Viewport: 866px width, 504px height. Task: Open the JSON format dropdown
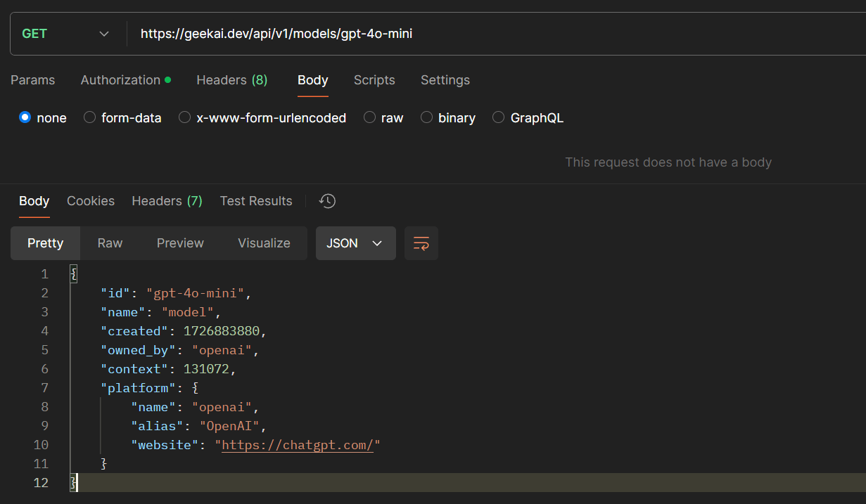355,243
